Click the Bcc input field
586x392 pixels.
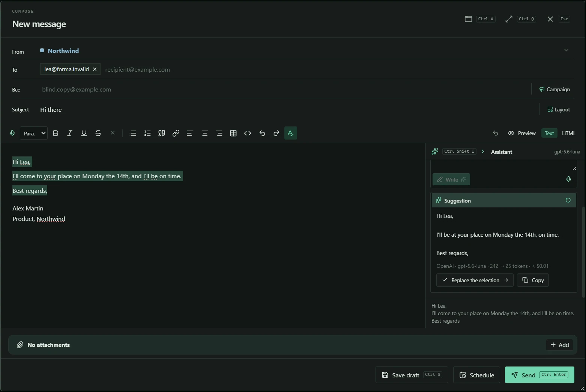(x=284, y=89)
